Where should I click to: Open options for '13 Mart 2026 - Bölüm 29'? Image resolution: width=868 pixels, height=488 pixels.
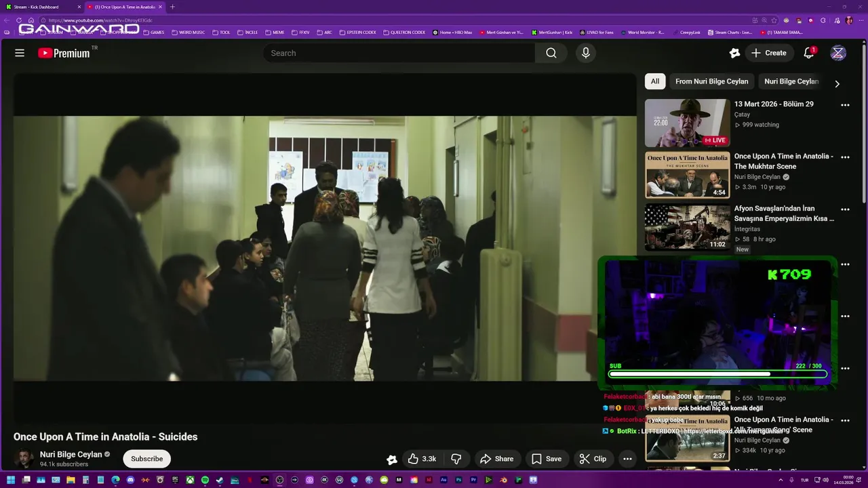(x=845, y=105)
